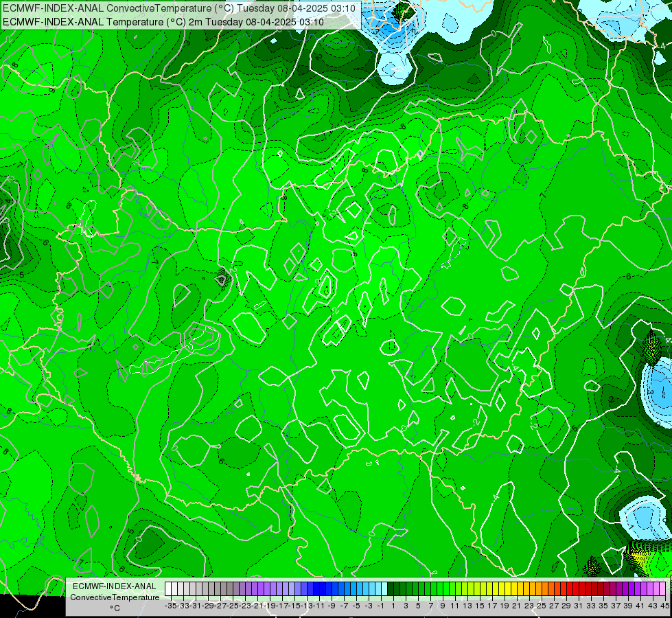The width and height of the screenshot is (672, 618).
Task: Click the -9 legend scale label
Action: (x=332, y=606)
